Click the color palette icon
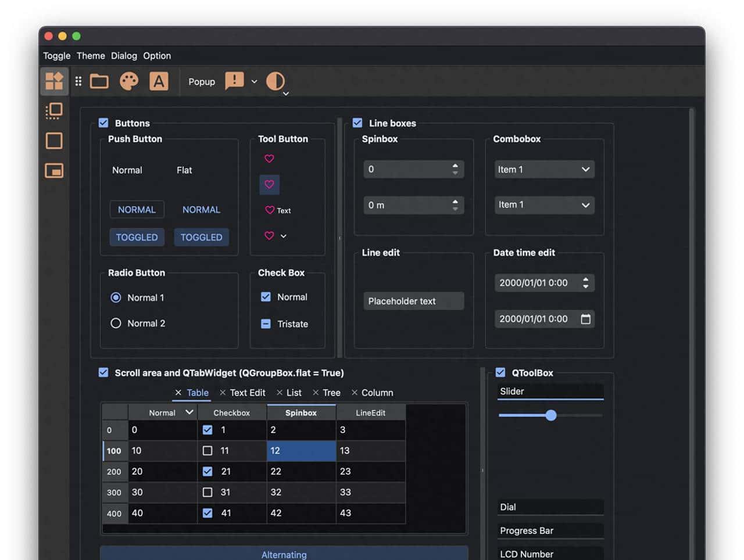 129,81
